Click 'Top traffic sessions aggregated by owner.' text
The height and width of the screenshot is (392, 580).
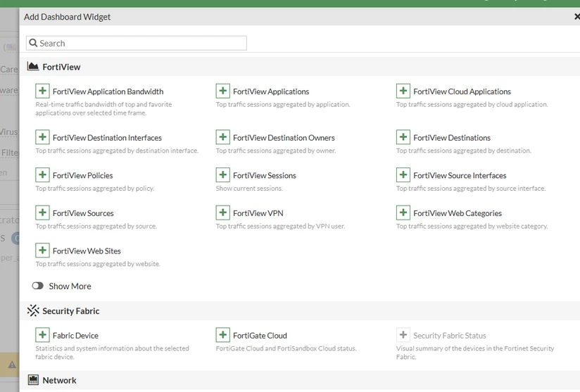click(x=276, y=151)
